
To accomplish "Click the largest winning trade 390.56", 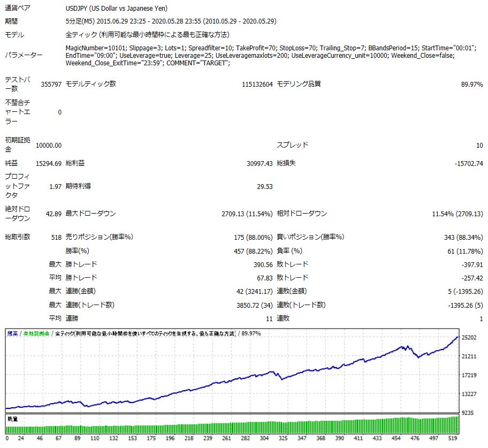I will click(x=263, y=265).
